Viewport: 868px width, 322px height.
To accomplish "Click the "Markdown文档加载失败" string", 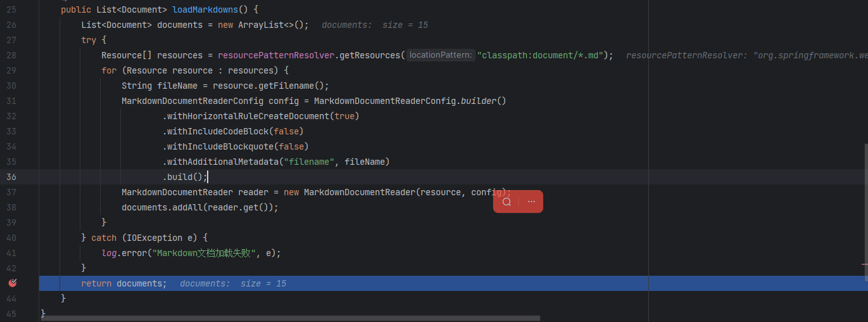I will click(204, 253).
